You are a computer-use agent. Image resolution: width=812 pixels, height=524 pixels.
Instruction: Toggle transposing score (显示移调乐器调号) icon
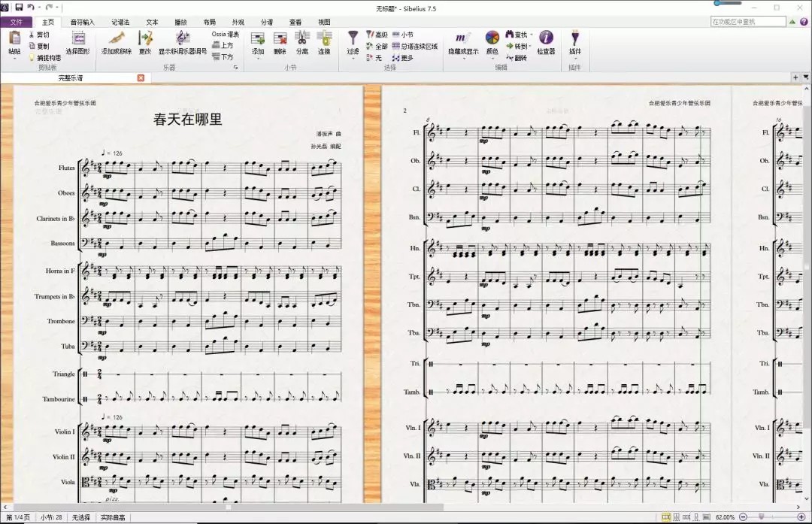click(x=183, y=38)
